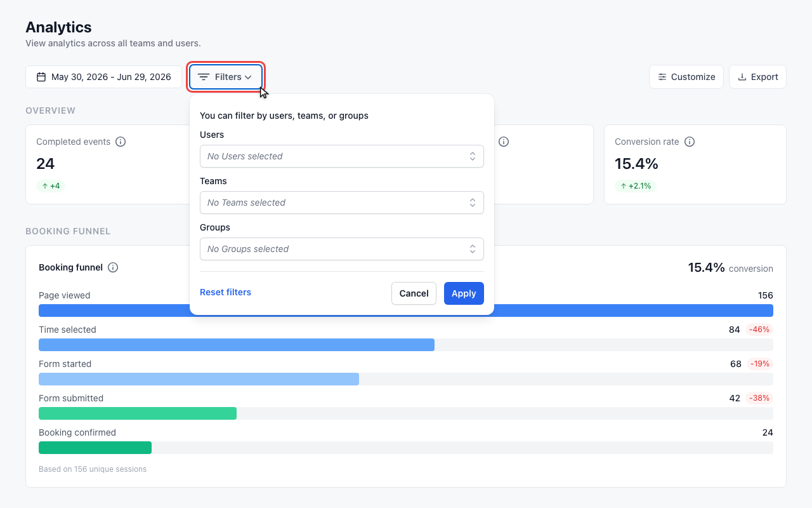
Task: Click the Customize sliders icon
Action: 662,77
